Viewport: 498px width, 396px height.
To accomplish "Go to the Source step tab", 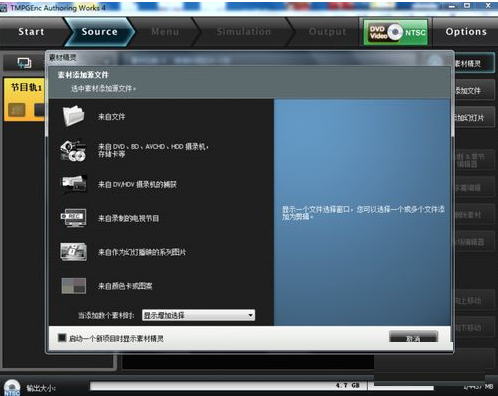I will click(x=99, y=32).
